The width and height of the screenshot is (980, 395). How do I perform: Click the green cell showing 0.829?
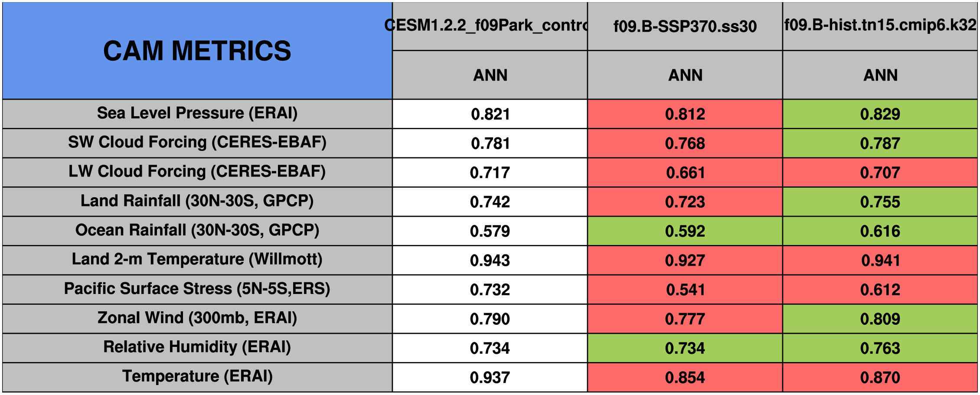tap(880, 114)
